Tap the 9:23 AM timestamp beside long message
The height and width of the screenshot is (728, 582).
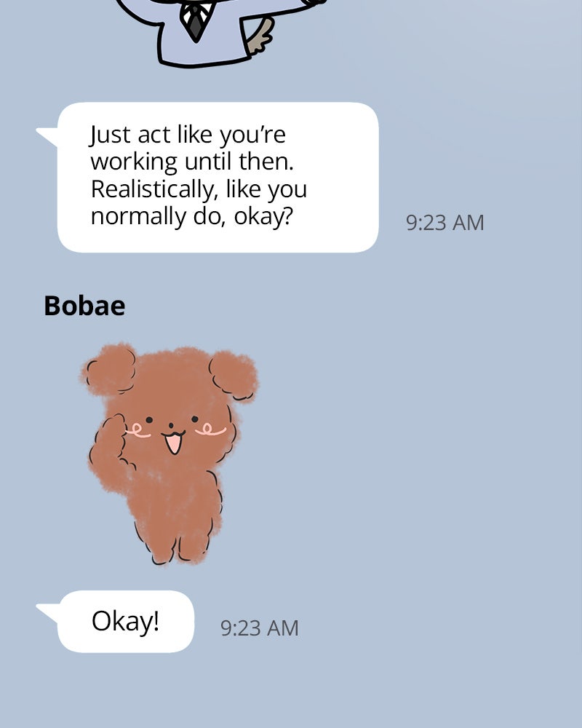point(445,223)
